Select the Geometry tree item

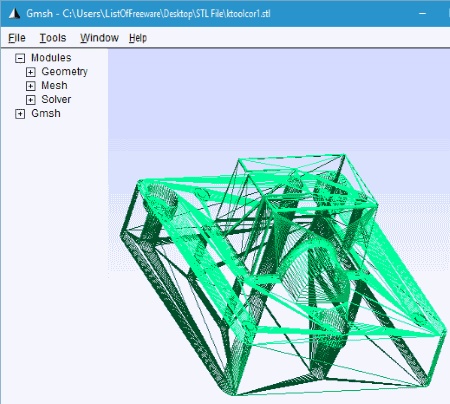[64, 72]
